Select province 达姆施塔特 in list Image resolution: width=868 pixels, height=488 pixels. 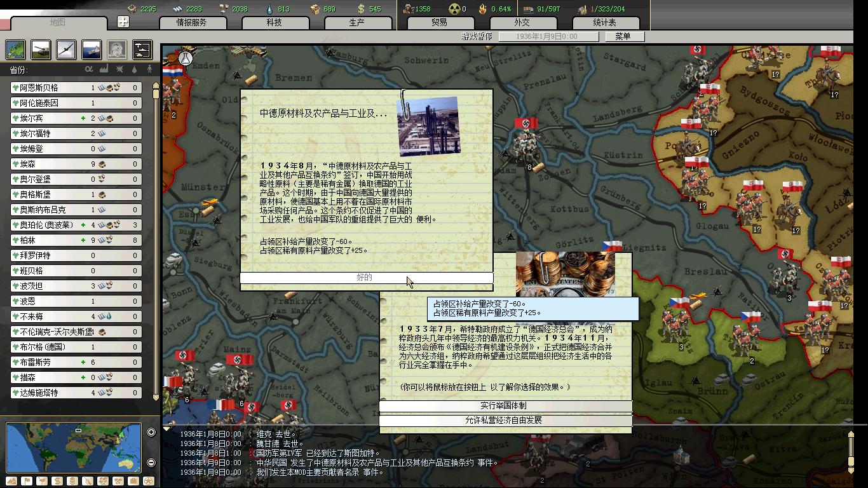(76, 393)
